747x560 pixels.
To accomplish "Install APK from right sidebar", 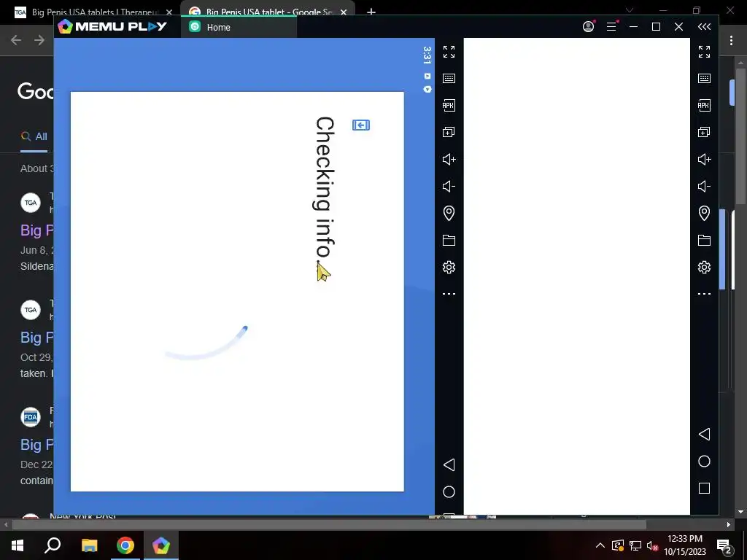I will click(704, 105).
